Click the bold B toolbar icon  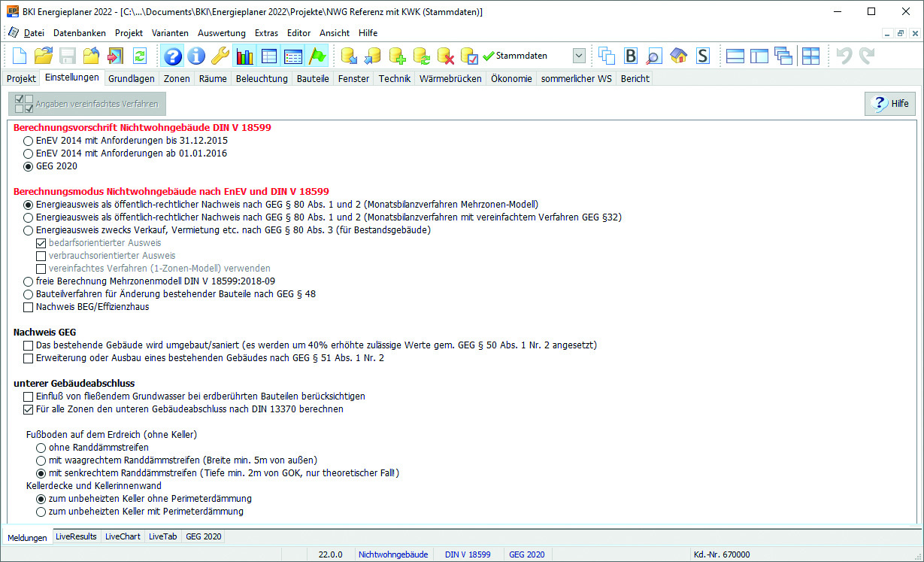[630, 56]
